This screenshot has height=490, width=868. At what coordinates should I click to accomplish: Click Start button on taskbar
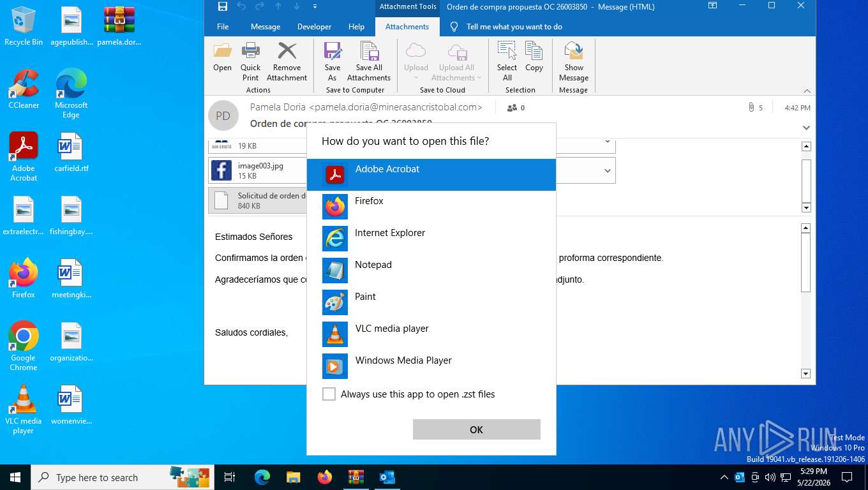(x=15, y=477)
